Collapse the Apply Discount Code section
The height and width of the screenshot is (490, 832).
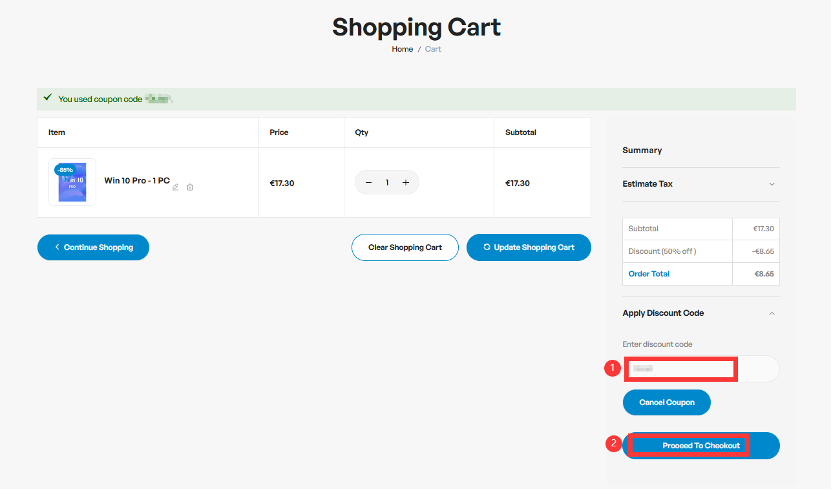click(771, 313)
